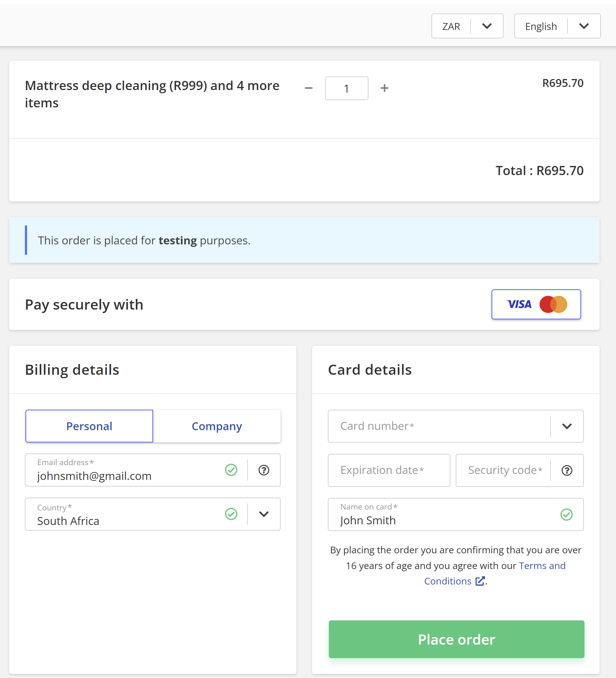Open security code help question icon
The height and width of the screenshot is (678, 616).
point(567,470)
